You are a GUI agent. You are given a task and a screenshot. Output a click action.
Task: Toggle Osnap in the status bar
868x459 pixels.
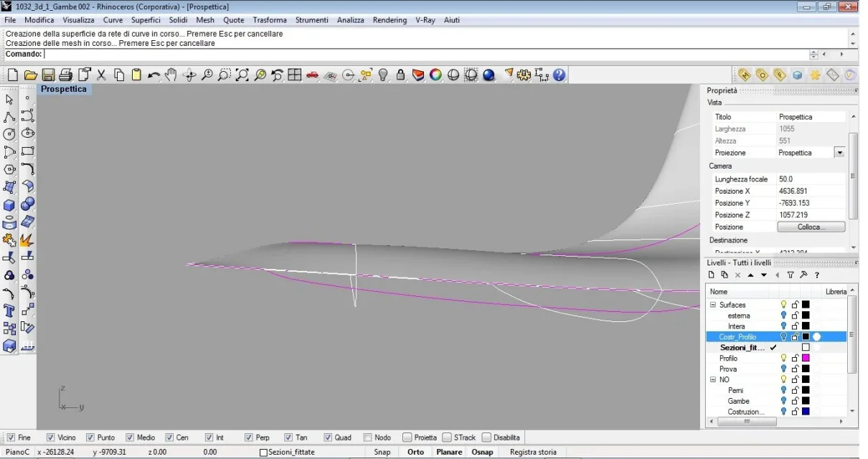click(x=482, y=452)
